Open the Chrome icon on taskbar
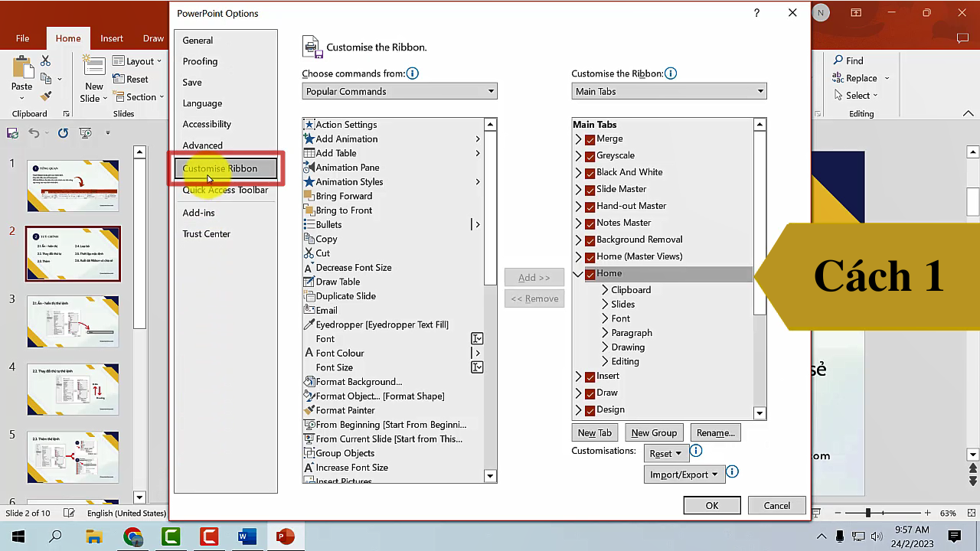 coord(132,536)
